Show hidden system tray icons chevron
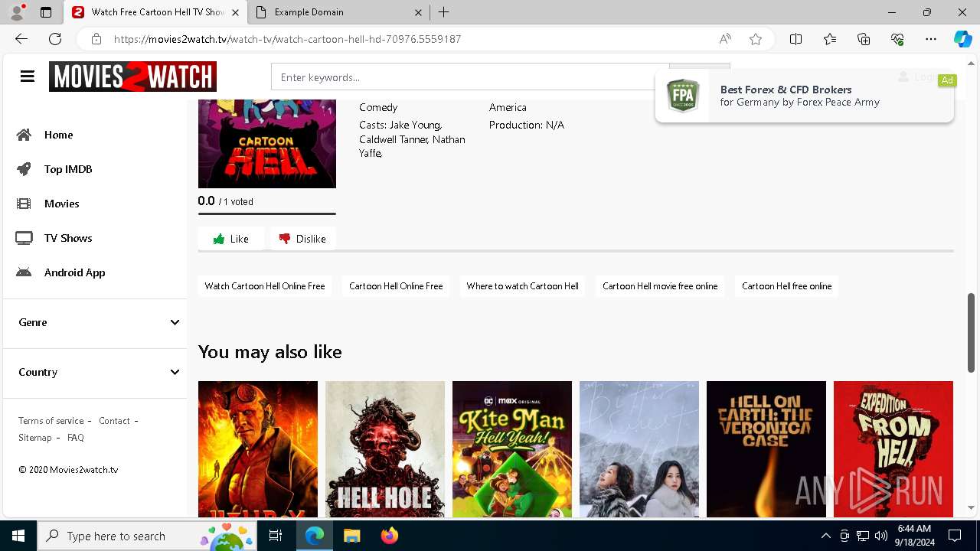The height and width of the screenshot is (551, 980). [825, 536]
